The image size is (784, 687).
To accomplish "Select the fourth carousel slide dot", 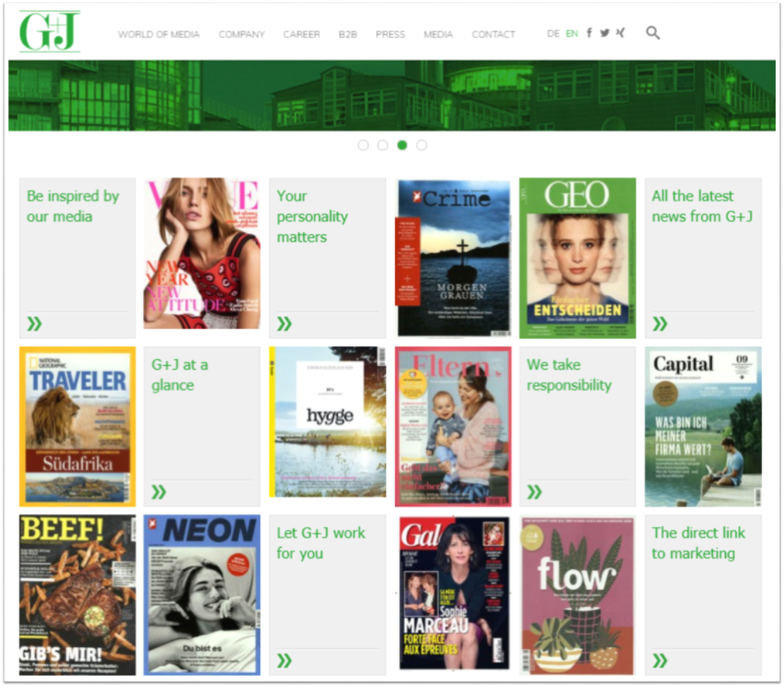I will pyautogui.click(x=421, y=145).
